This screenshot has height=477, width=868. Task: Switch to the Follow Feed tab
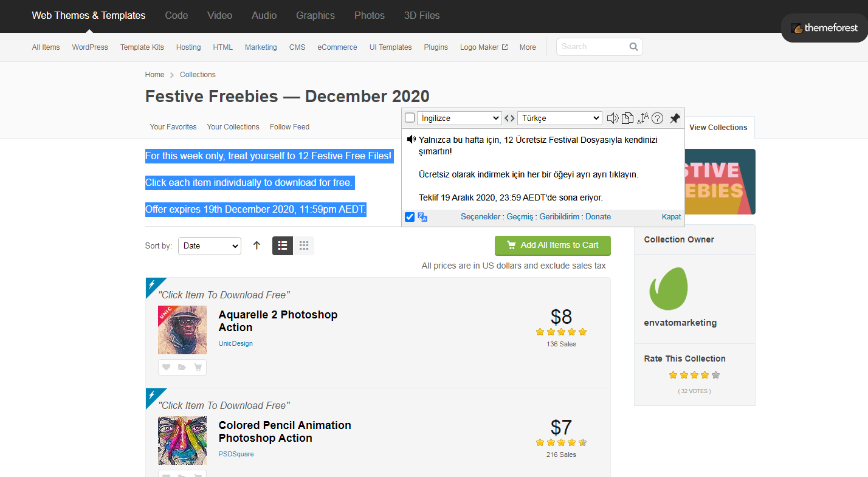290,127
